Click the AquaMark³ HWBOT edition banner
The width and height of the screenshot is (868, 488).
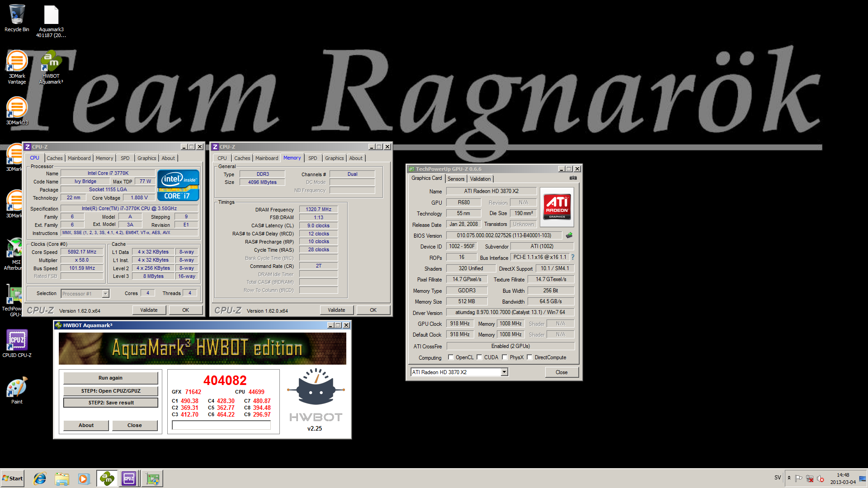[x=203, y=348]
